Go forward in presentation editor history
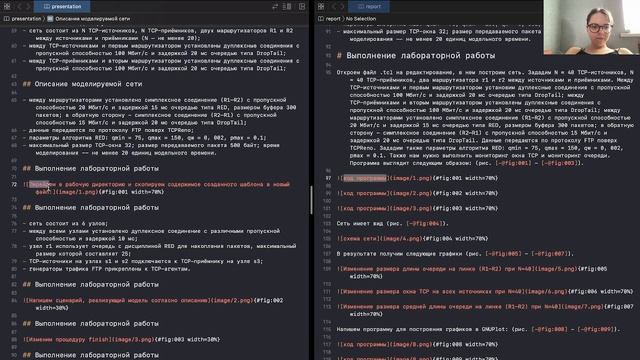This screenshot has height=360, width=640. (28, 6)
